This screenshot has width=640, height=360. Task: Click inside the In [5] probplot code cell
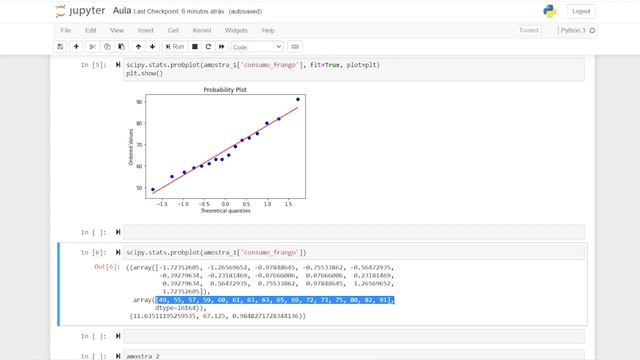click(x=354, y=69)
